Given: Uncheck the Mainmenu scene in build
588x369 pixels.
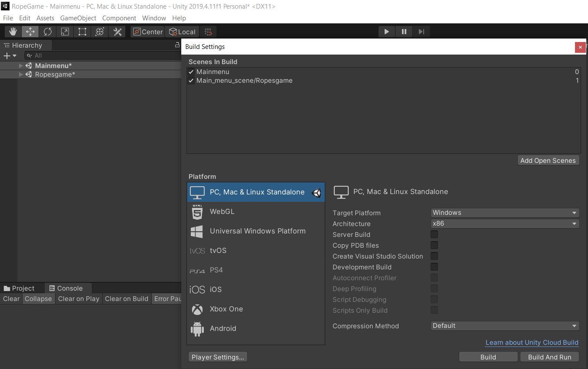Looking at the screenshot, I should (191, 72).
